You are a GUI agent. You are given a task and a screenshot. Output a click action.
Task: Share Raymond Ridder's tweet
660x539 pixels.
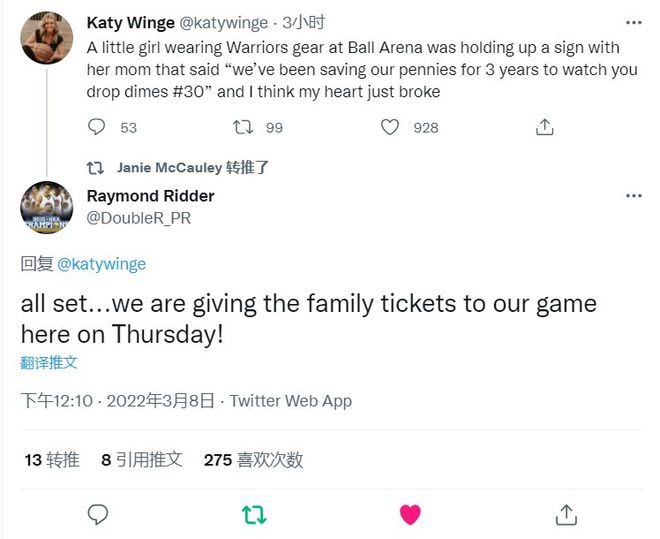click(566, 514)
